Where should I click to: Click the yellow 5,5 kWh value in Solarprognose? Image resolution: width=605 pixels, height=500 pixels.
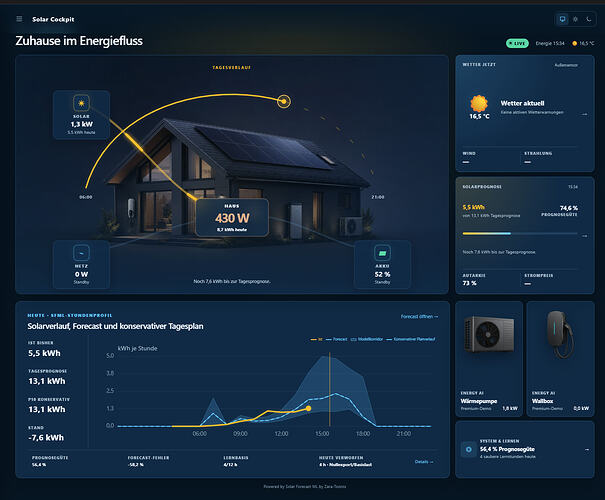[473, 207]
